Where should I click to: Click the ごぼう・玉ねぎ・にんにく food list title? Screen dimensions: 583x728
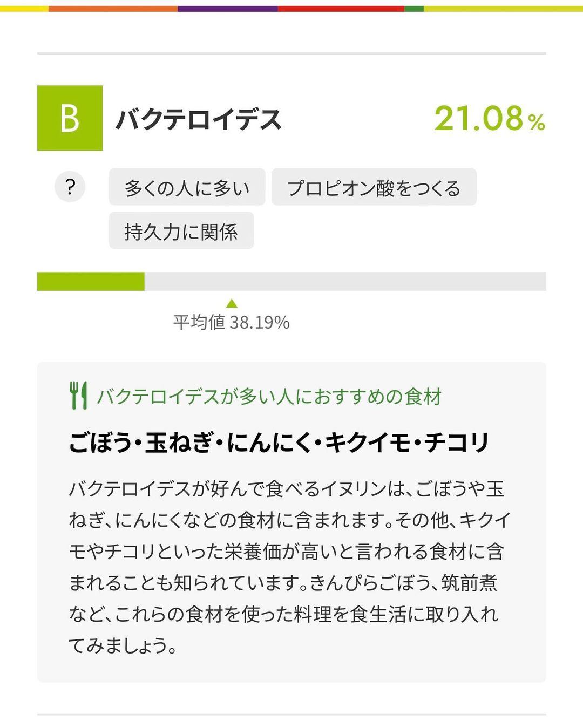[279, 443]
